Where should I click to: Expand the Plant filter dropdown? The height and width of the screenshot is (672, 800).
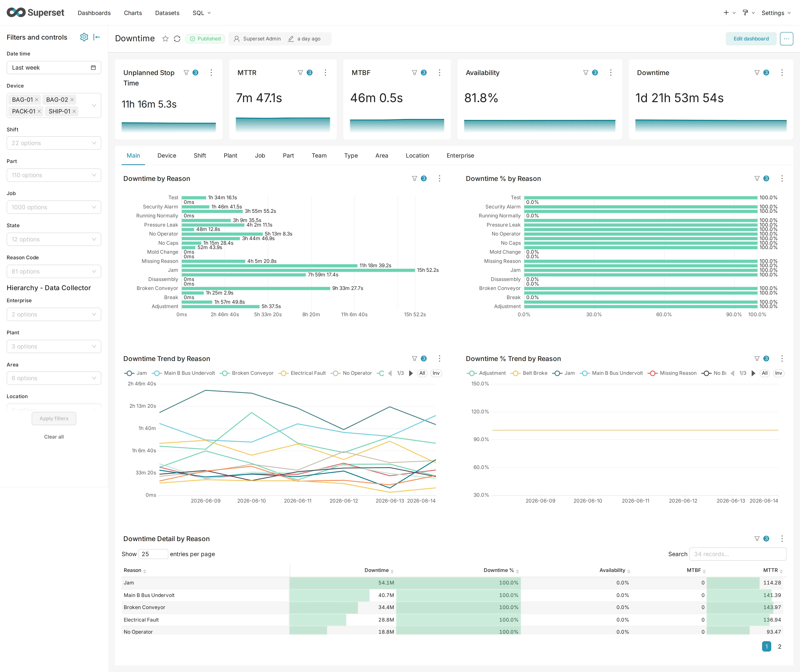click(x=54, y=346)
